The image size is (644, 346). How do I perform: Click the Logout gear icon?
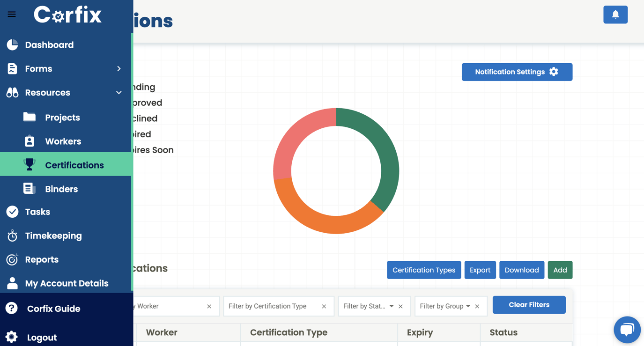point(12,337)
